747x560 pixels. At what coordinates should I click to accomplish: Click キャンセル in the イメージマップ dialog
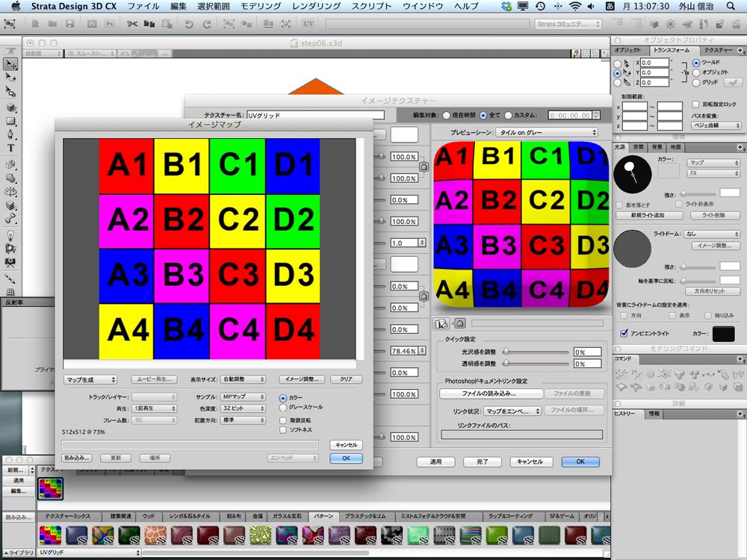coord(346,445)
